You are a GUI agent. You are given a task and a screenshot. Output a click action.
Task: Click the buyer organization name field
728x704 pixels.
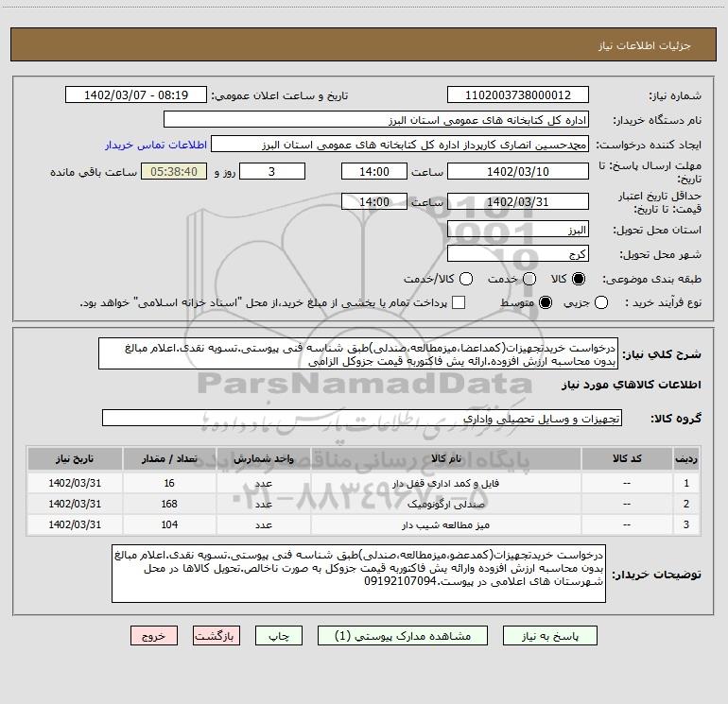[x=376, y=120]
